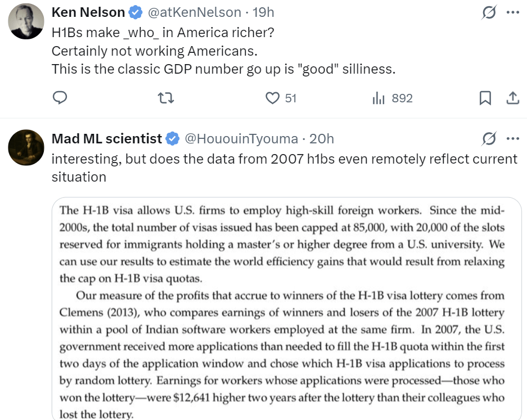Open Ken Nelson's profile picture
This screenshot has height=420, width=527.
[26, 21]
